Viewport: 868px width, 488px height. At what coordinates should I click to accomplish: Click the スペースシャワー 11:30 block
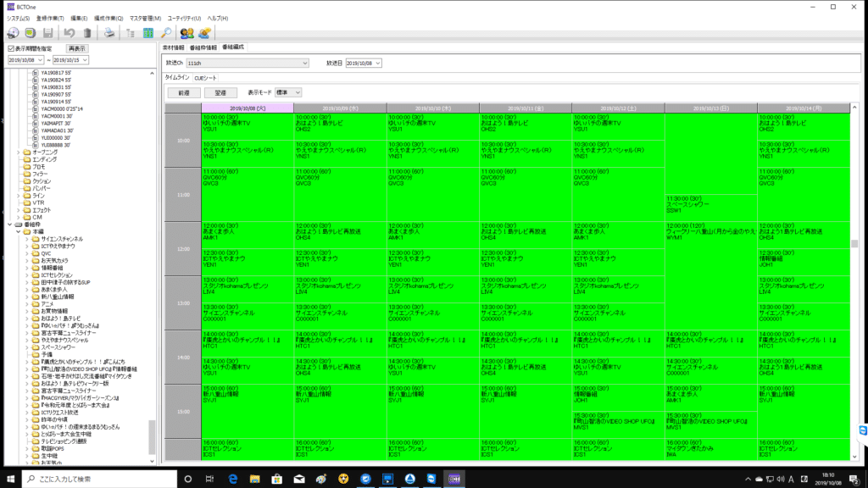[x=711, y=208]
